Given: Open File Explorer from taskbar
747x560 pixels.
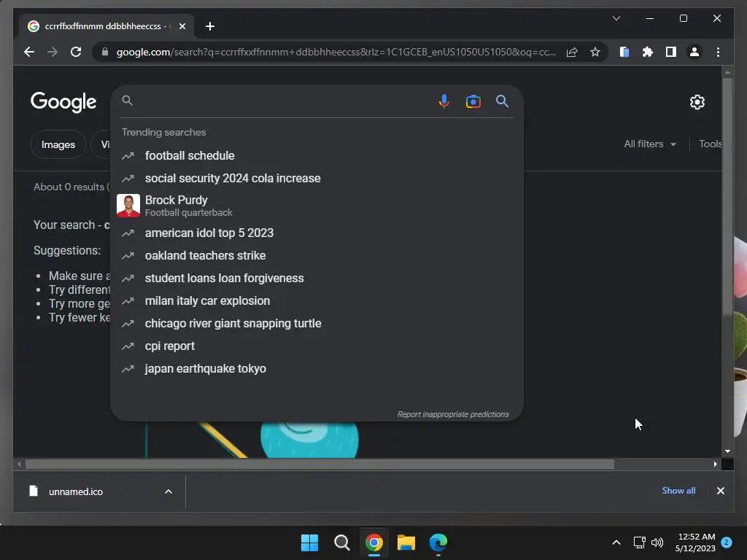Looking at the screenshot, I should 406,542.
